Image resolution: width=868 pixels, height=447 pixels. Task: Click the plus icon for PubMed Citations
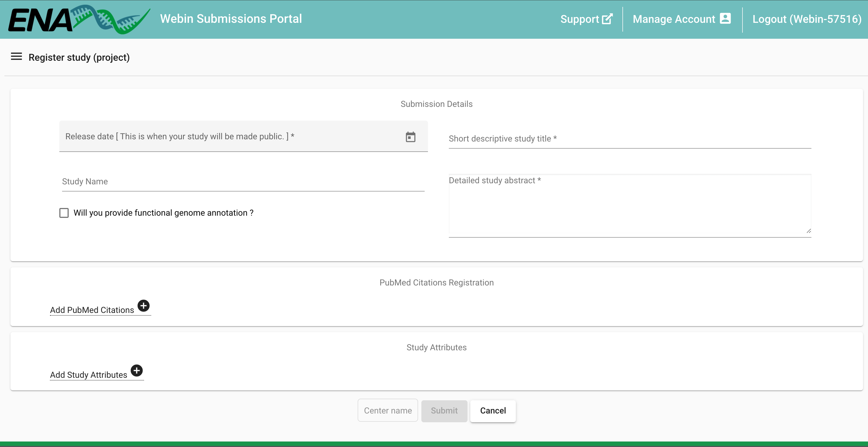[144, 306]
